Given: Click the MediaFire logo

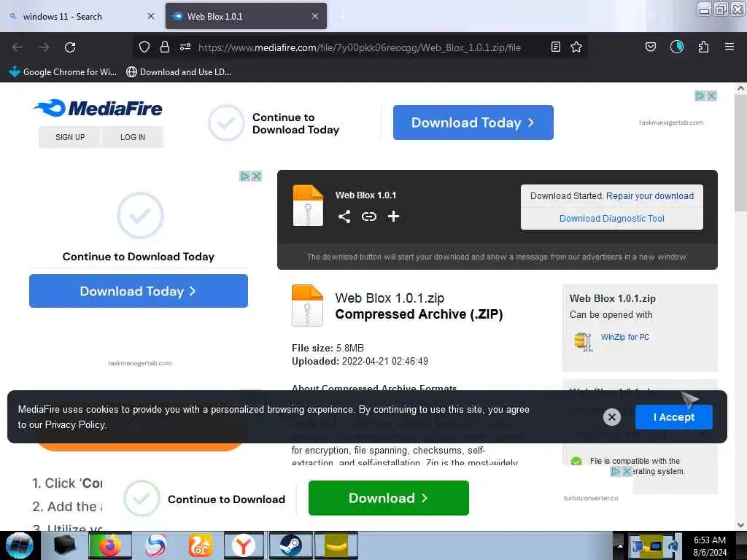Looking at the screenshot, I should [98, 109].
